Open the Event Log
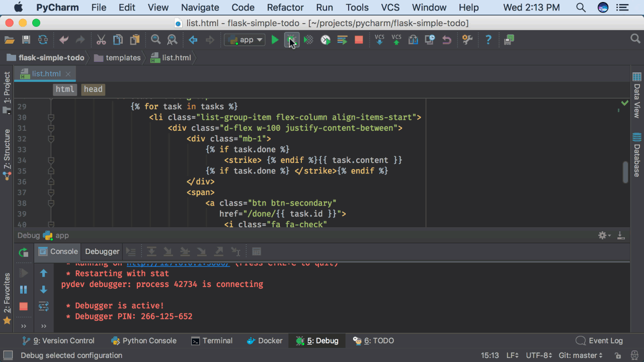644x362 pixels. click(599, 340)
